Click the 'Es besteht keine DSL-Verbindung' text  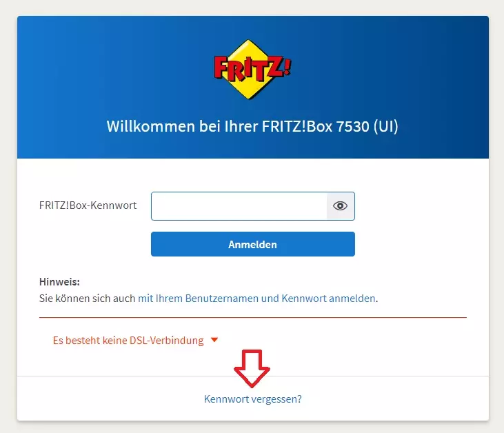pos(128,340)
